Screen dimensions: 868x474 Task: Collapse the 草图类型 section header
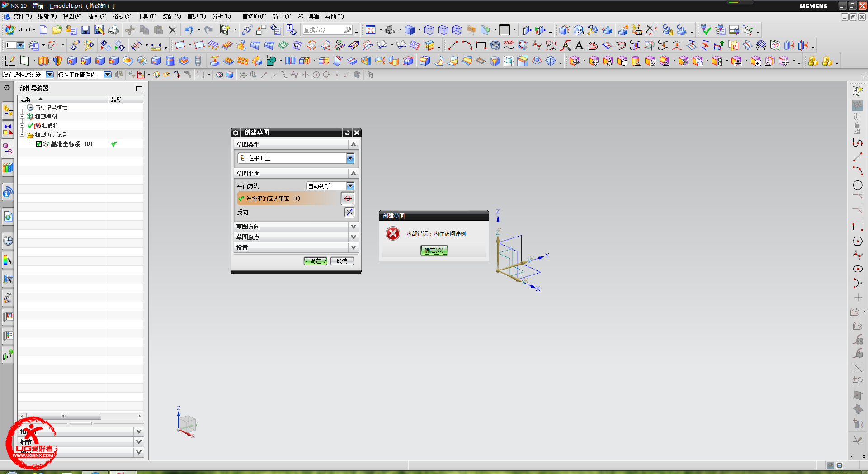click(354, 144)
